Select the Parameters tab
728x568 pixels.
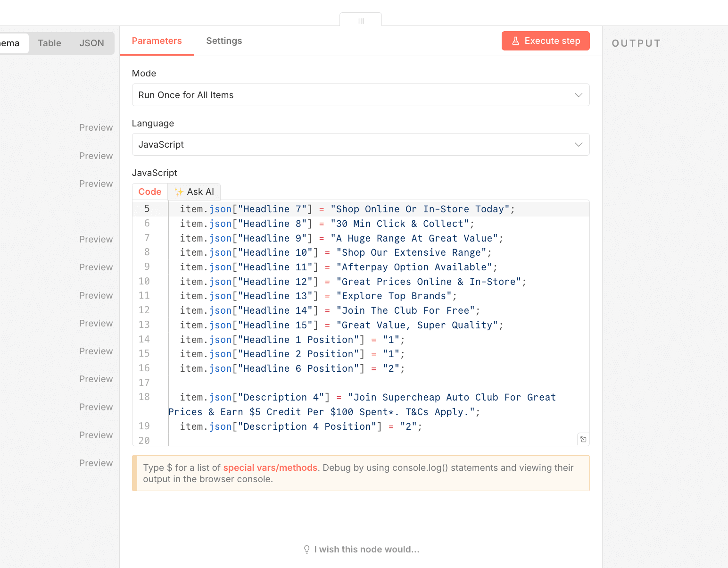(157, 41)
